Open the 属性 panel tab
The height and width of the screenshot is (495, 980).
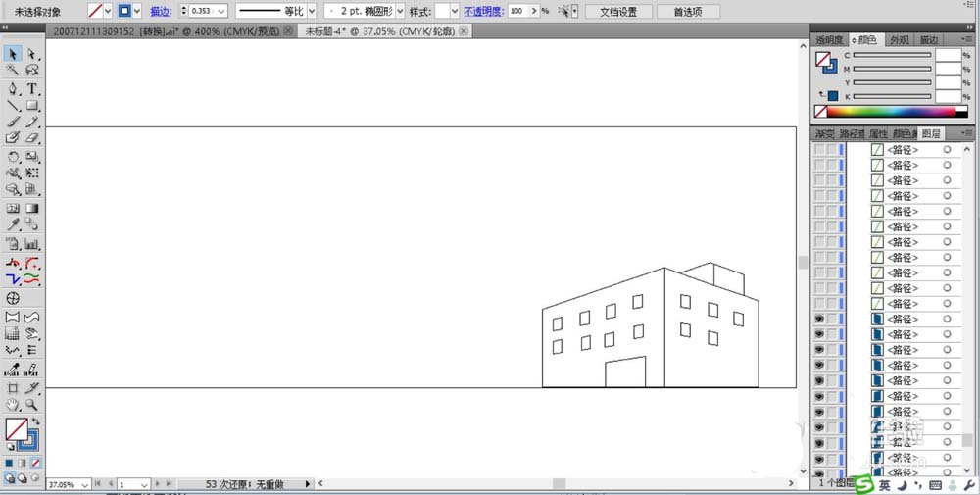[x=877, y=133]
